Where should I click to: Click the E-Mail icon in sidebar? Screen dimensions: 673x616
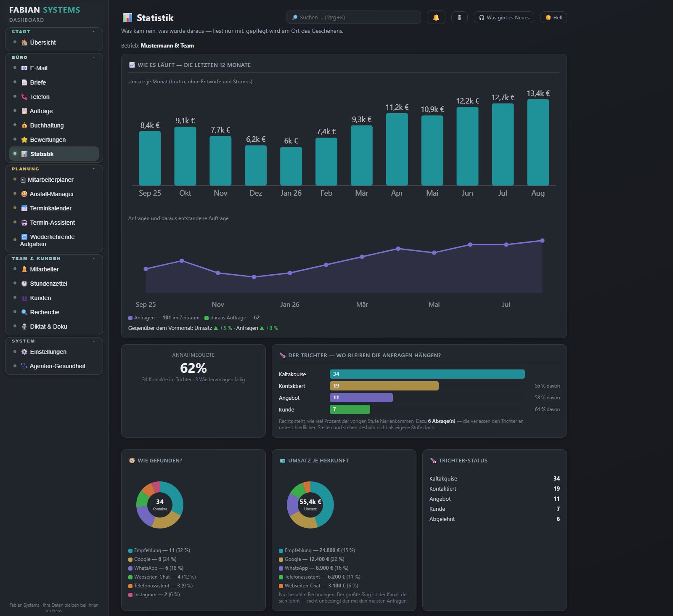pyautogui.click(x=24, y=68)
